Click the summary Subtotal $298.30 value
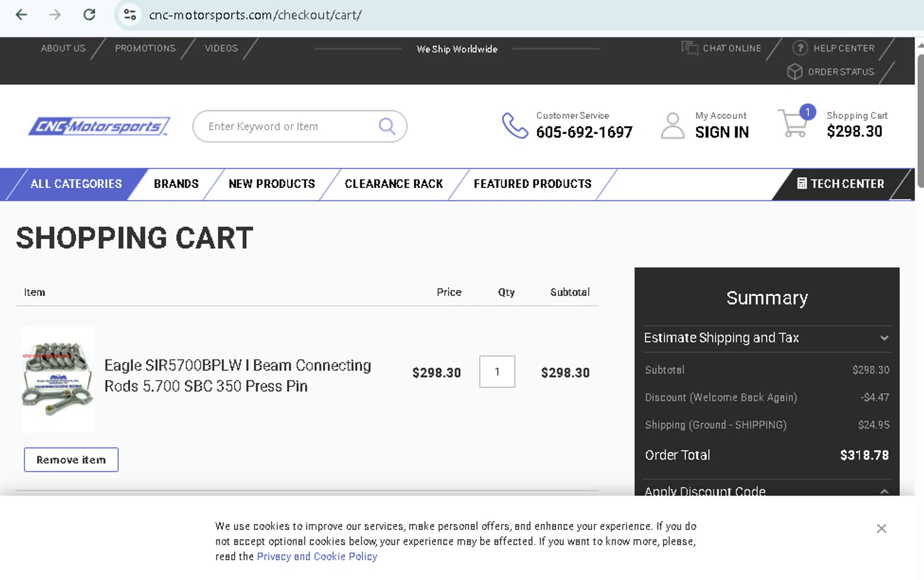Viewport: 924px width, 580px height. point(870,370)
